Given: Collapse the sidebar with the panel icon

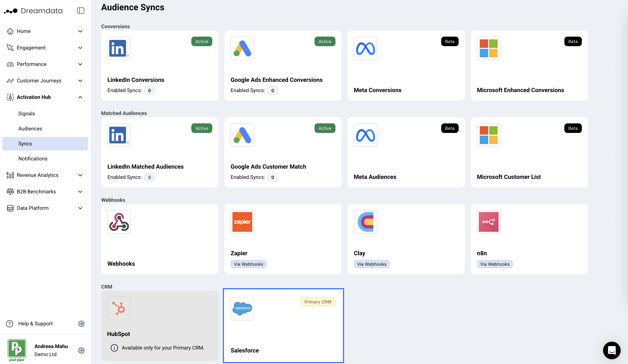Looking at the screenshot, I should [80, 11].
